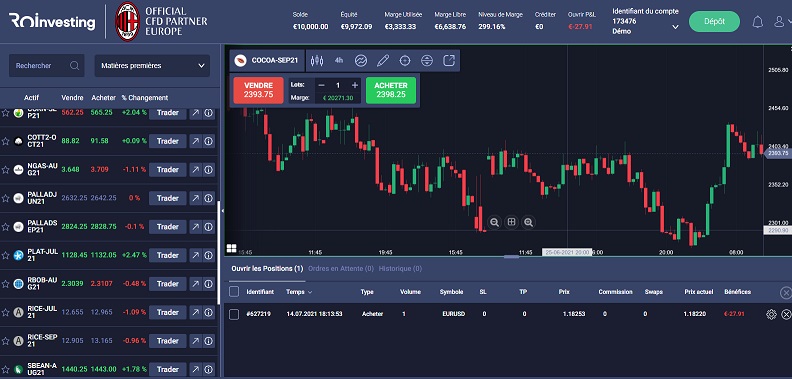Activate the crosshair target tool
792x379 pixels.
(x=405, y=61)
